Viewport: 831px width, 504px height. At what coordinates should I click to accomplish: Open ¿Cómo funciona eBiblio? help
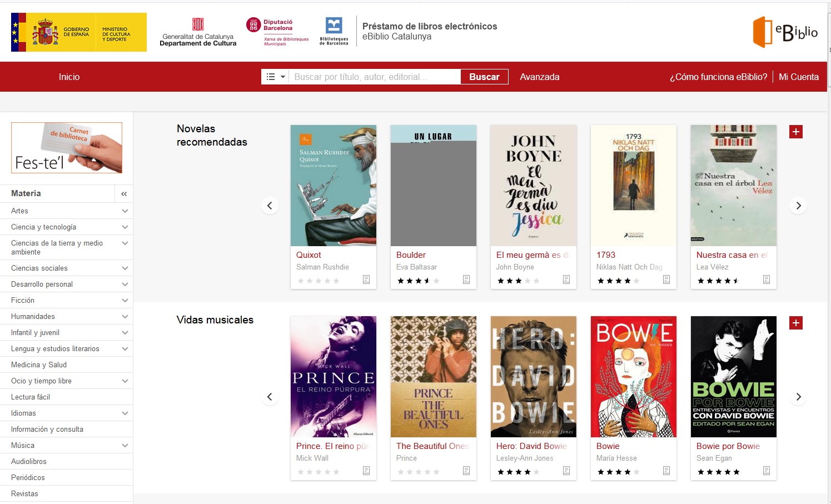click(718, 77)
